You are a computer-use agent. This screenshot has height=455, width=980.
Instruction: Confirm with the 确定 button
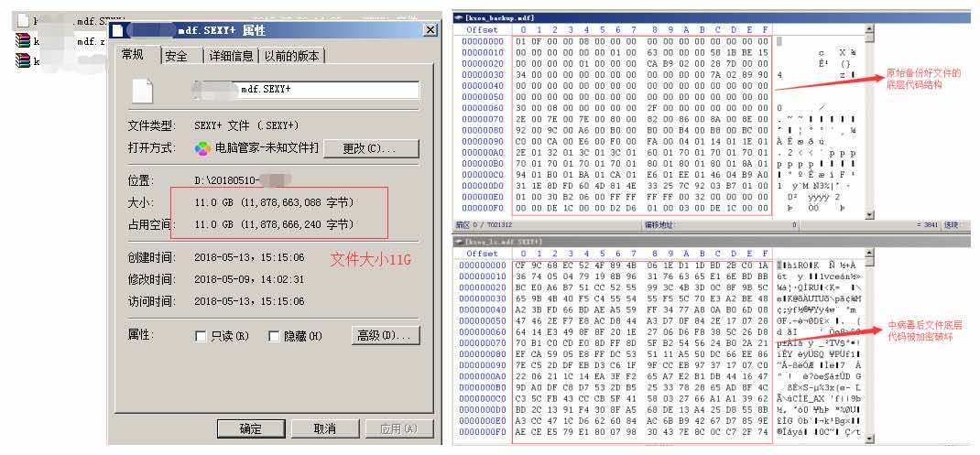pos(251,428)
